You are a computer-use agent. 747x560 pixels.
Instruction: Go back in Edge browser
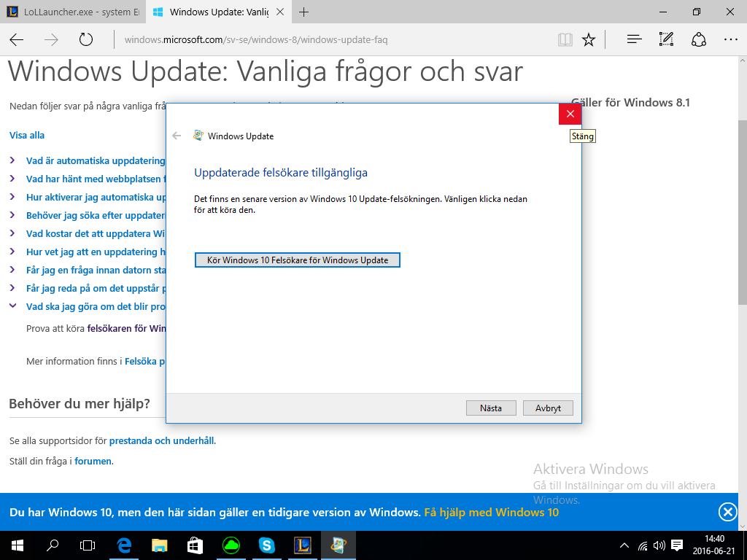click(x=17, y=39)
